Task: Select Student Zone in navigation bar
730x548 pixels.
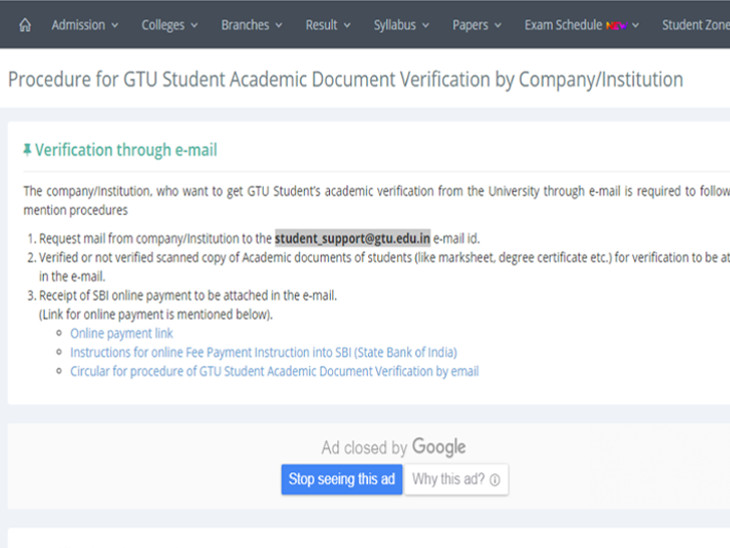Action: (695, 25)
